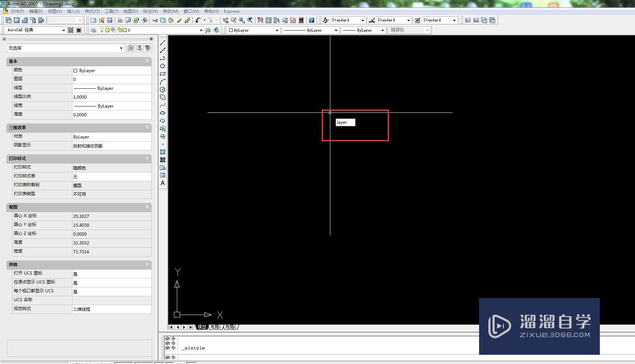This screenshot has height=364, width=635.
Task: Select the Point tool
Action: point(163,144)
